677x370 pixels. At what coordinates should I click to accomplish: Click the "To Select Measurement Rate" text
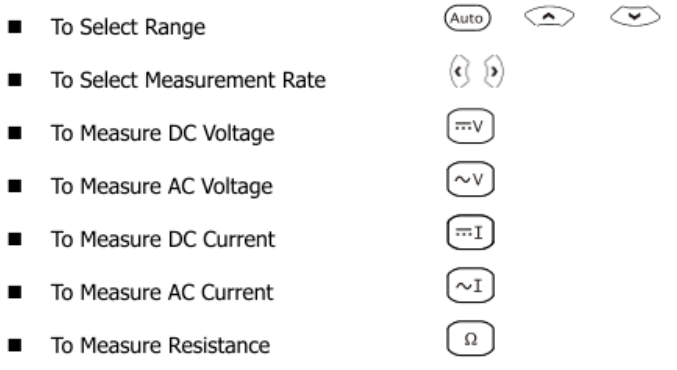coord(188,80)
